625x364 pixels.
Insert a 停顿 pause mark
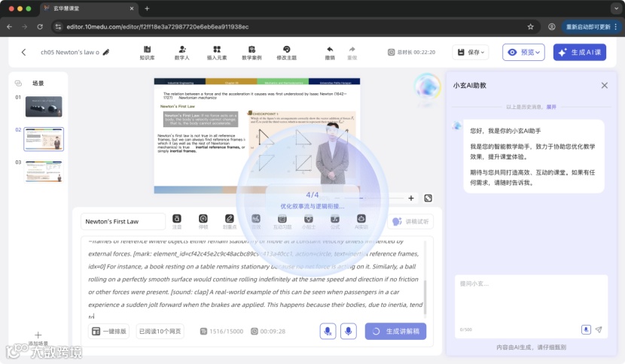click(203, 221)
